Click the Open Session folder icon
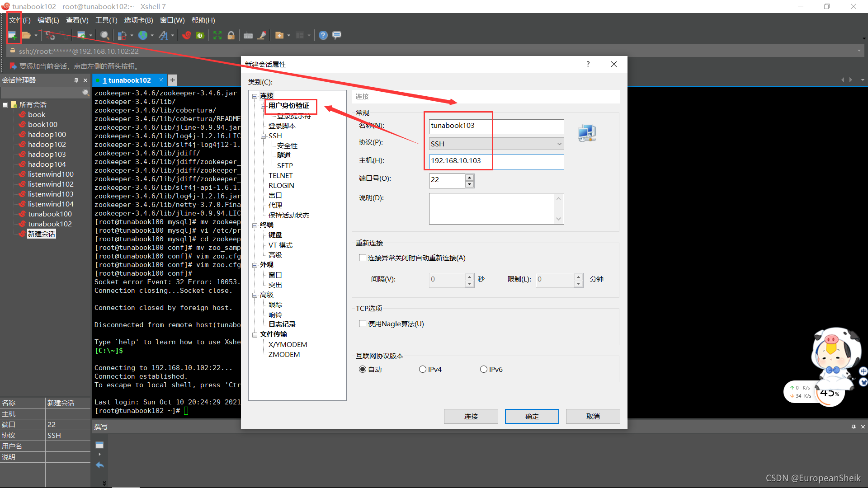The height and width of the screenshot is (488, 868). click(27, 35)
